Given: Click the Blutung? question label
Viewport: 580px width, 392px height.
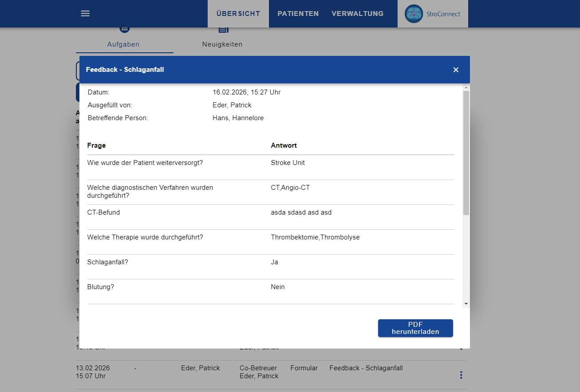Looking at the screenshot, I should pyautogui.click(x=101, y=287).
